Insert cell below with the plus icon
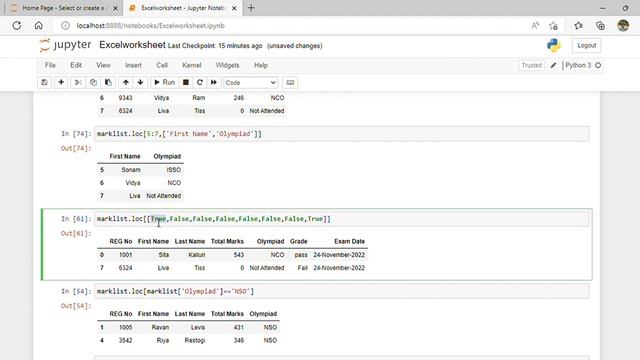The height and width of the screenshot is (360, 640). pos(61,82)
